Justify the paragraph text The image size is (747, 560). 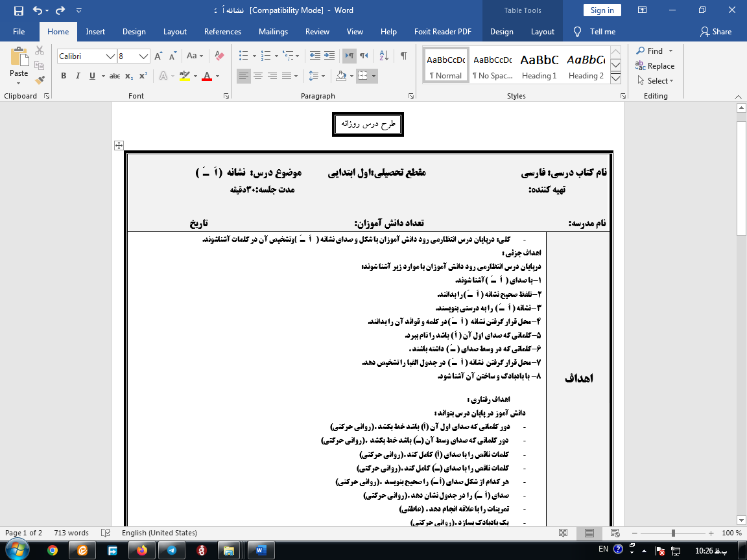pyautogui.click(x=287, y=76)
